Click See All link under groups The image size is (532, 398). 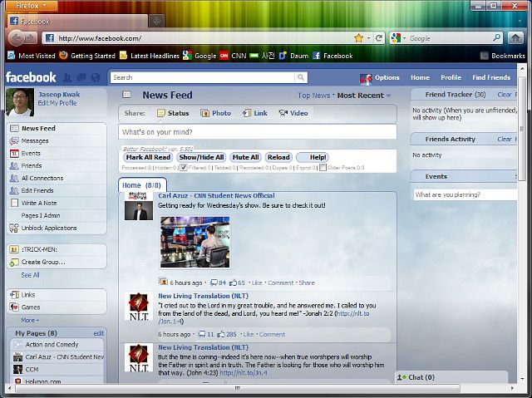30,275
